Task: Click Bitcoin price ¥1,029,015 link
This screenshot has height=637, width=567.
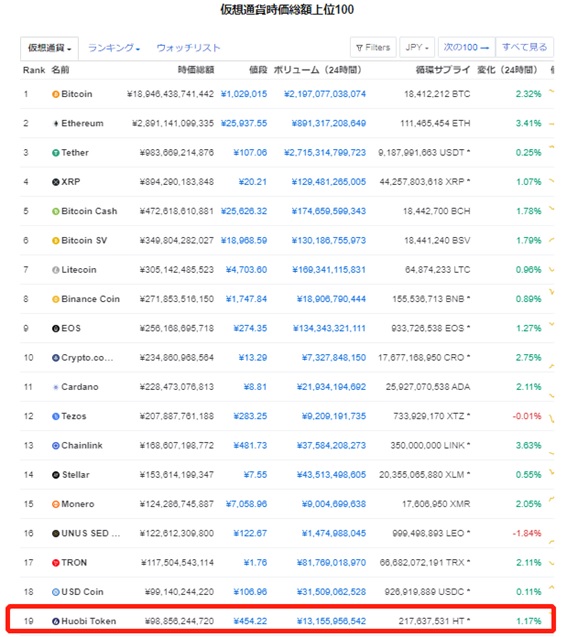Action: (244, 94)
